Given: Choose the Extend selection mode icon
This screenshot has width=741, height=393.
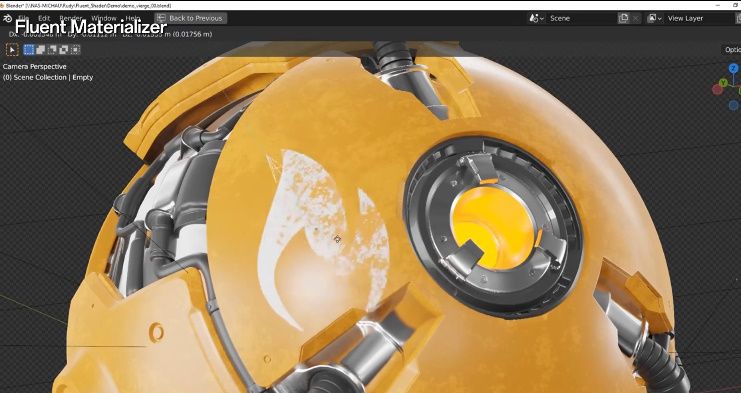Looking at the screenshot, I should pos(41,50).
